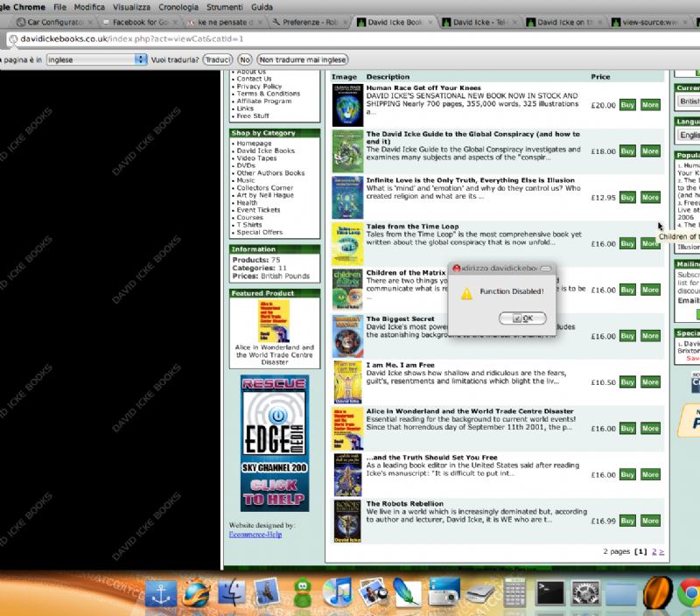This screenshot has width=700, height=616.
Task: Click More for I am Me I am Free
Action: [650, 382]
